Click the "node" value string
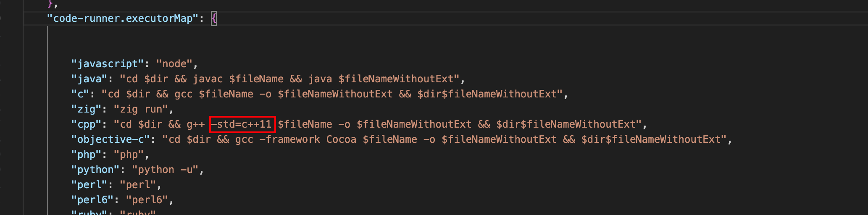 tap(174, 64)
